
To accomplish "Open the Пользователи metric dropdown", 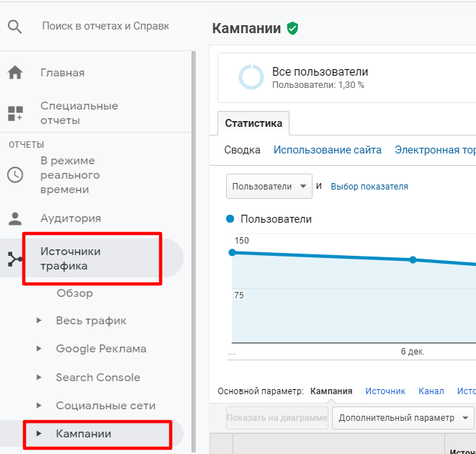I will [x=269, y=186].
